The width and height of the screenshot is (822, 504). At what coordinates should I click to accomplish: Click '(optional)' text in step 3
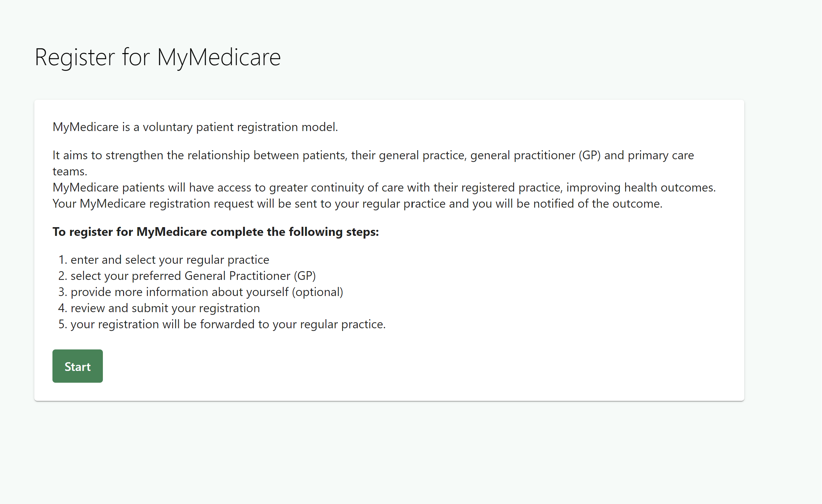pos(317,292)
